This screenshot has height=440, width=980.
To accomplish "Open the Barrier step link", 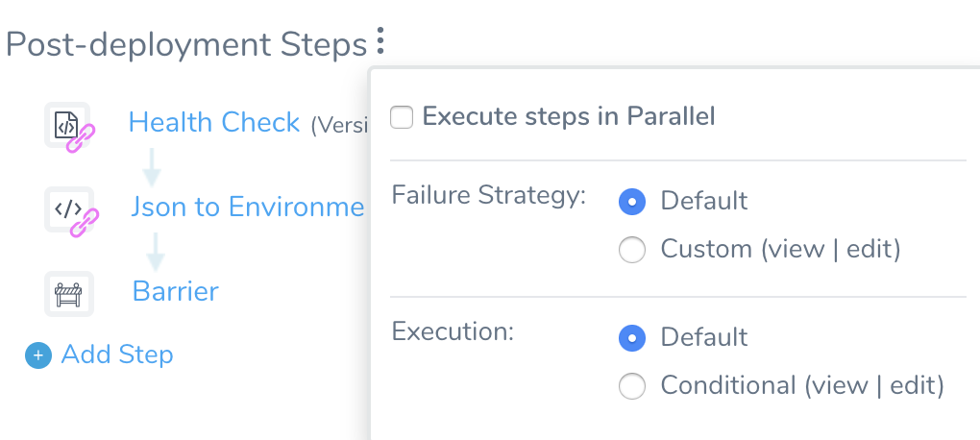I will [176, 291].
